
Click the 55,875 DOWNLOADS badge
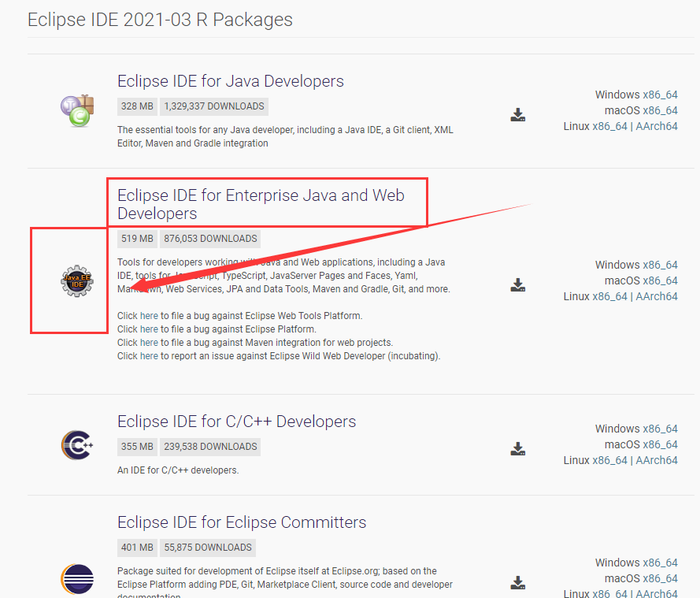[x=208, y=548]
